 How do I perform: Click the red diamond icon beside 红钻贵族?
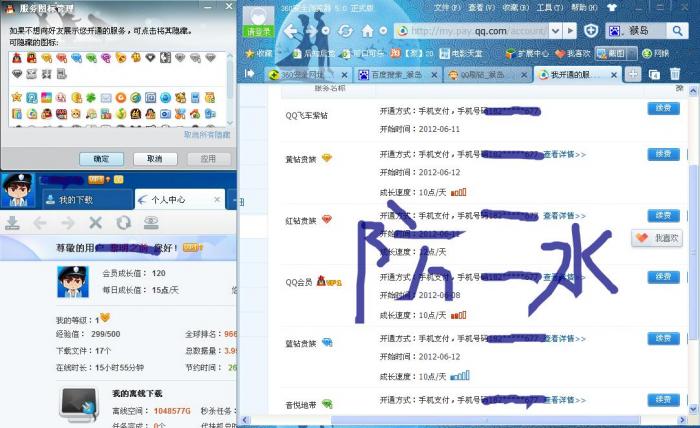(x=327, y=219)
